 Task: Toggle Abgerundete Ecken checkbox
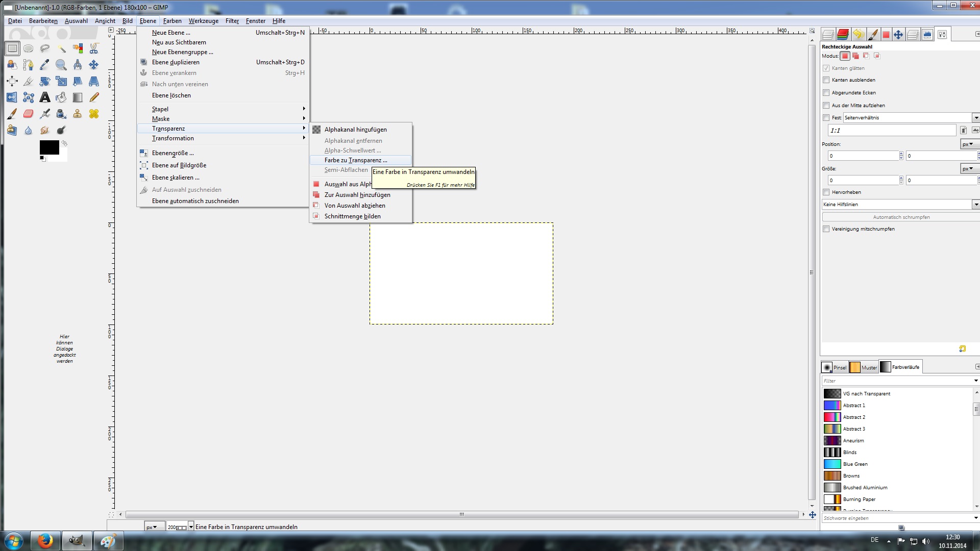(x=826, y=93)
